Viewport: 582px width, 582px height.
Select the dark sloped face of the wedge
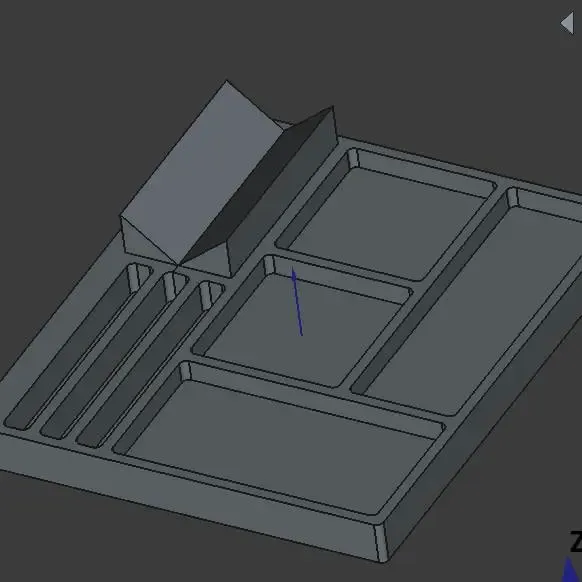click(256, 186)
